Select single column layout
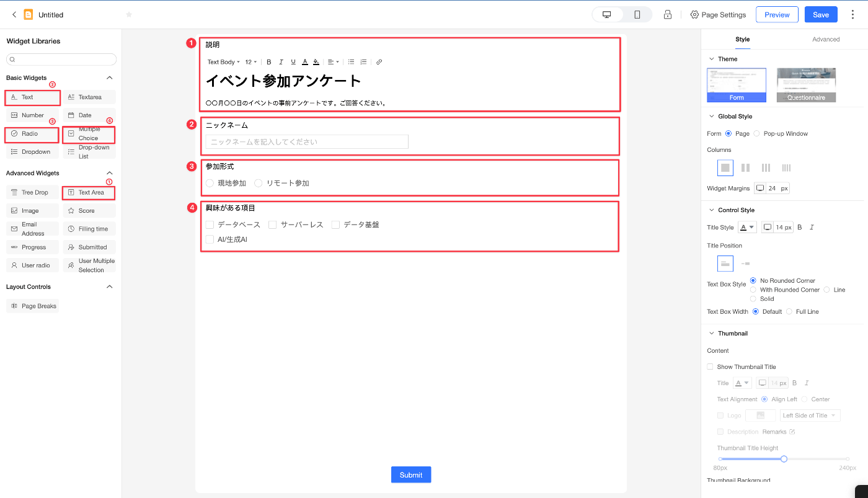Viewport: 868px width, 498px height. point(725,167)
